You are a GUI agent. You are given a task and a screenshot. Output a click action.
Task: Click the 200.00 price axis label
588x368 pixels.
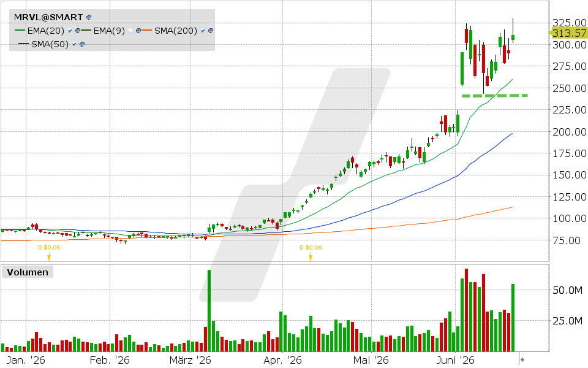[x=569, y=132]
